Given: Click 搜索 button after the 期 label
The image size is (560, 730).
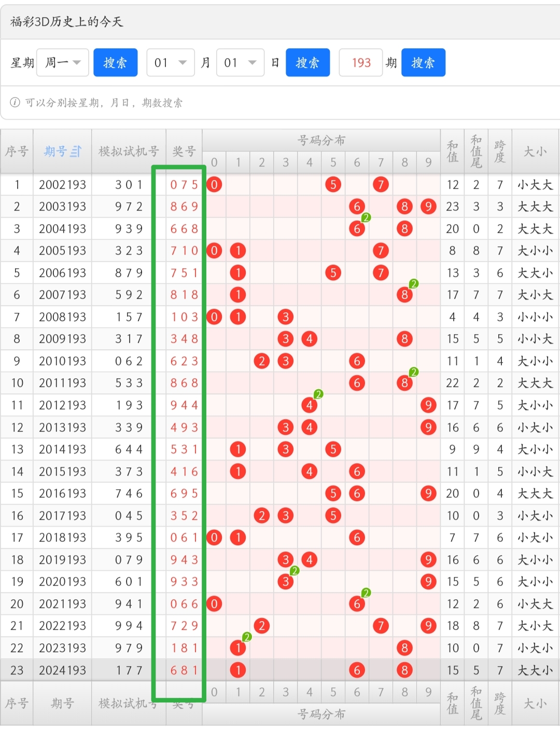Looking at the screenshot, I should 423,63.
